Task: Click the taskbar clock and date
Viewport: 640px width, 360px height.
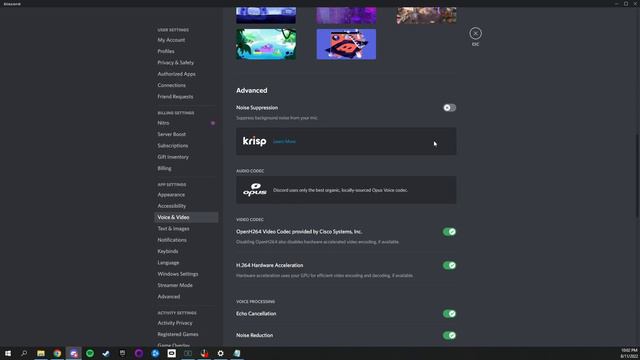Action: click(x=629, y=353)
